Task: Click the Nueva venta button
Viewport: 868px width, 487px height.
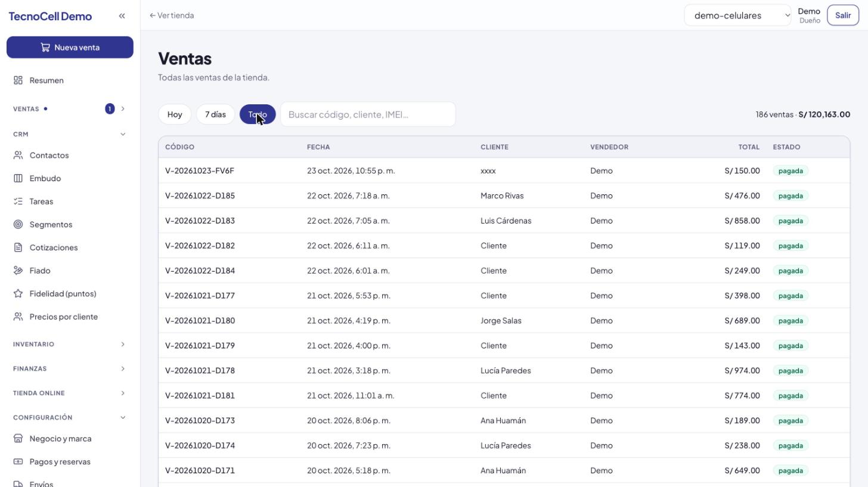Action: (x=70, y=48)
